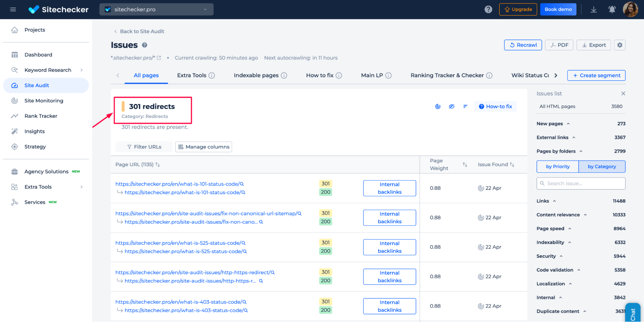The width and height of the screenshot is (644, 322).
Task: Switch to Ranking Tracker & Checker tab
Action: click(x=447, y=75)
